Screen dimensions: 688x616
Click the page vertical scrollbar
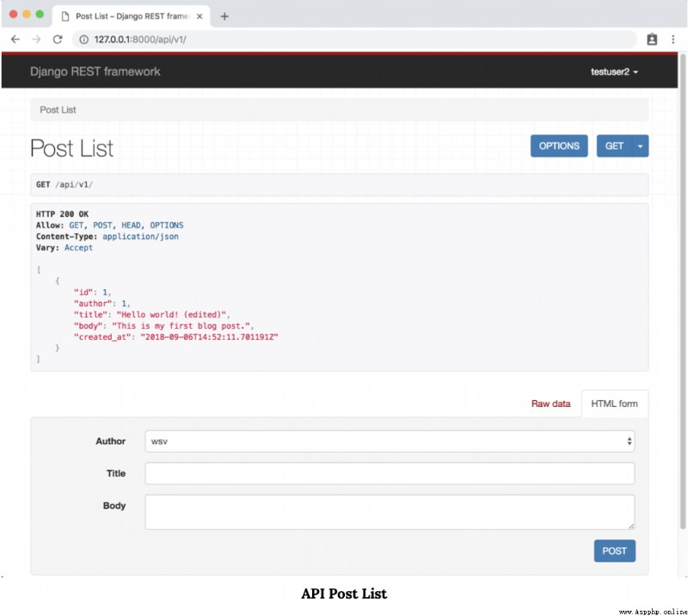pos(683,291)
